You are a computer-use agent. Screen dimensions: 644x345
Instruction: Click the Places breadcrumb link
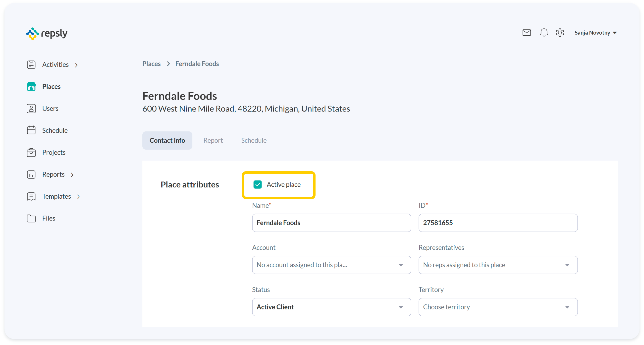pos(152,64)
